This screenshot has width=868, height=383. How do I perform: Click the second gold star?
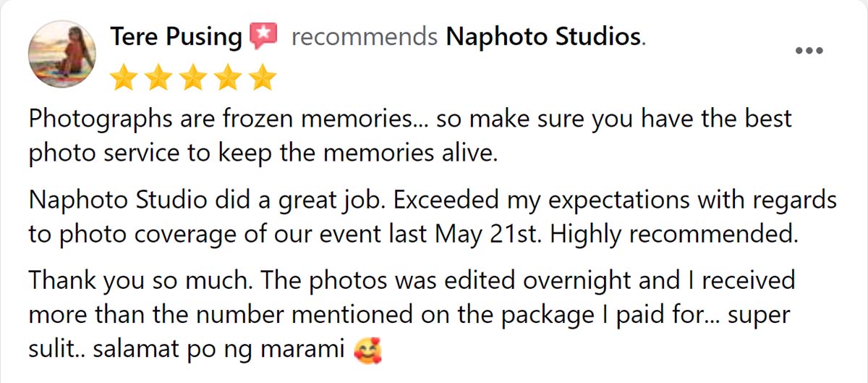tap(158, 77)
